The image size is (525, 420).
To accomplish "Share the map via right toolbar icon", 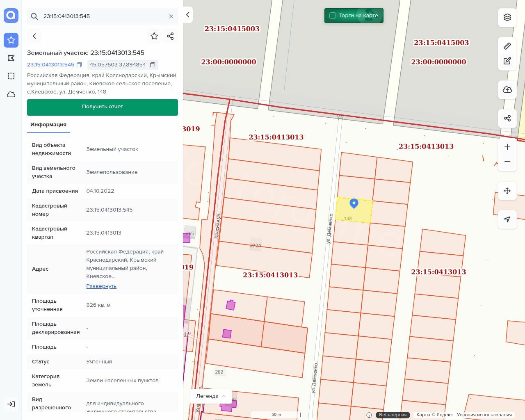I will [x=507, y=119].
